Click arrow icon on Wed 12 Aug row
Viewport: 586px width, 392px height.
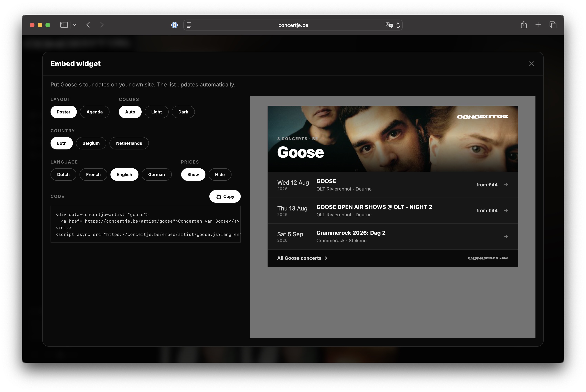[x=506, y=185]
